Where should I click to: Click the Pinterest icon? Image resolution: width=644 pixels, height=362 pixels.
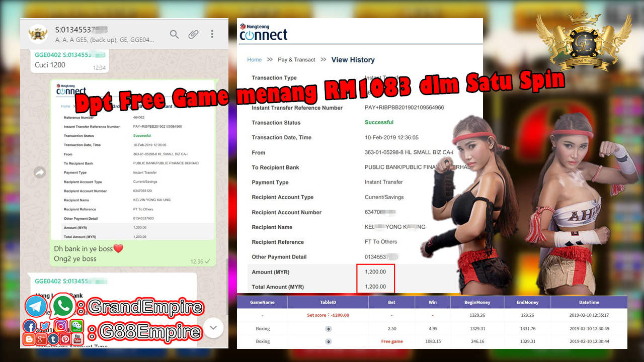tap(65, 339)
